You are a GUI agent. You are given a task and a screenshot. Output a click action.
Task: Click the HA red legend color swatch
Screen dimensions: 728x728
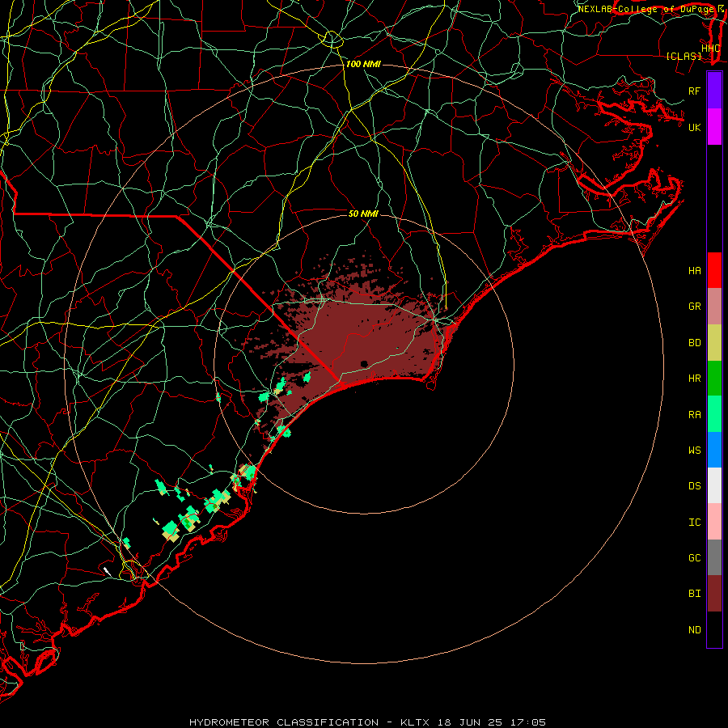[x=714, y=270]
